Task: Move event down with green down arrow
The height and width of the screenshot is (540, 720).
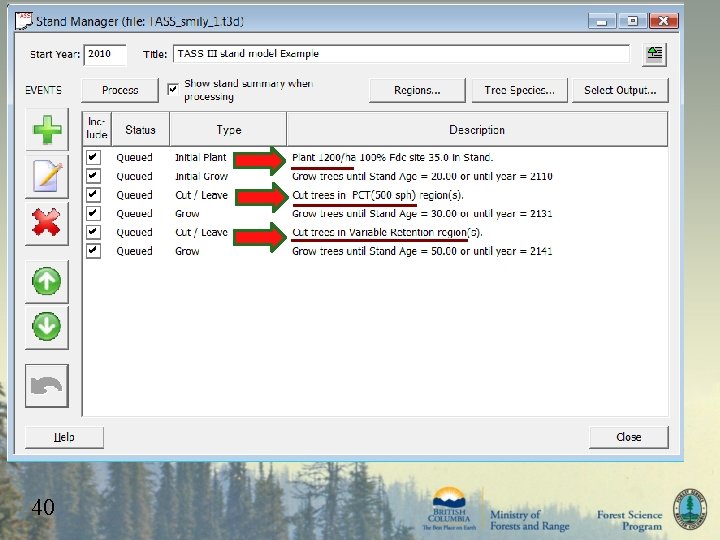Action: 47,327
